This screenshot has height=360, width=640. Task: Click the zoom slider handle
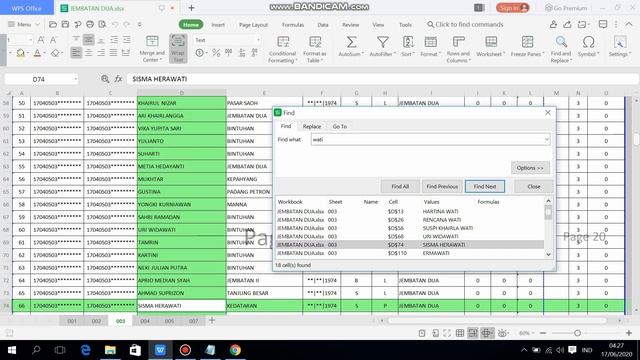(x=577, y=333)
